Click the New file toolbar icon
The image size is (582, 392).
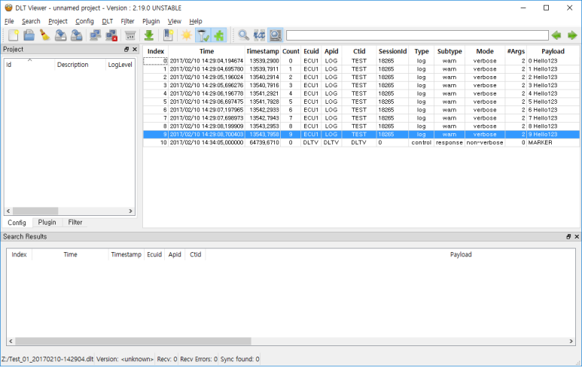coord(14,35)
